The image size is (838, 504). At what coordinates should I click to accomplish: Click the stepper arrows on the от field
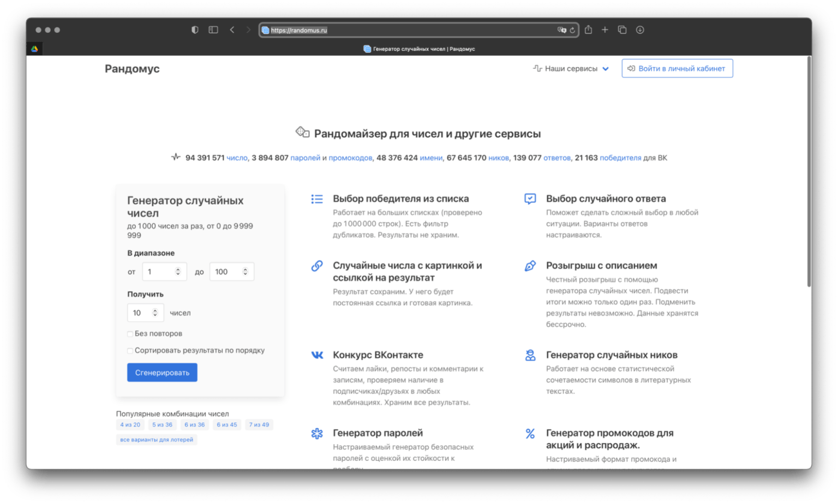[178, 272]
